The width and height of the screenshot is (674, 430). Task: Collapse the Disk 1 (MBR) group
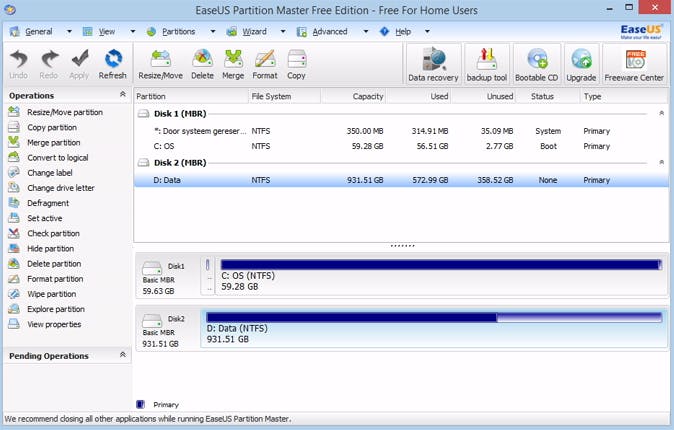[x=661, y=114]
